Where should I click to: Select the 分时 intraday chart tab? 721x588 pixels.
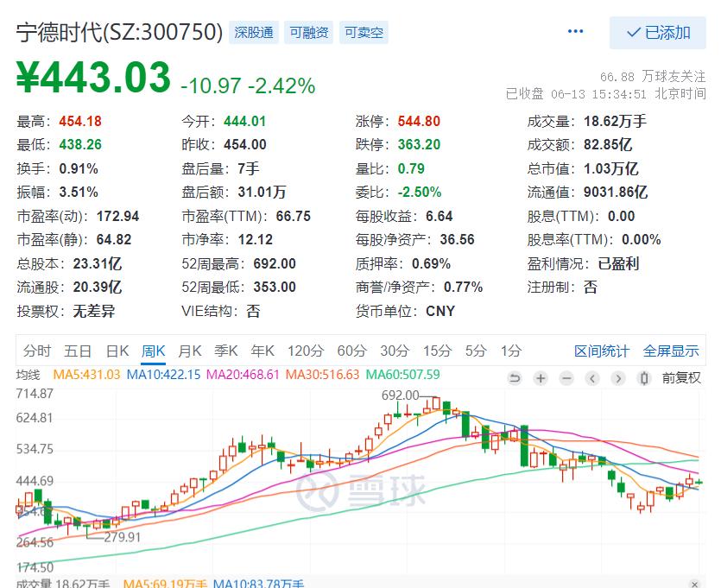pyautogui.click(x=37, y=351)
